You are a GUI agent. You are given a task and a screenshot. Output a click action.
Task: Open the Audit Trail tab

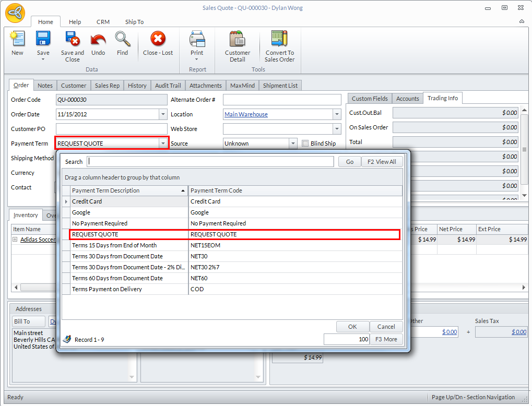[168, 86]
